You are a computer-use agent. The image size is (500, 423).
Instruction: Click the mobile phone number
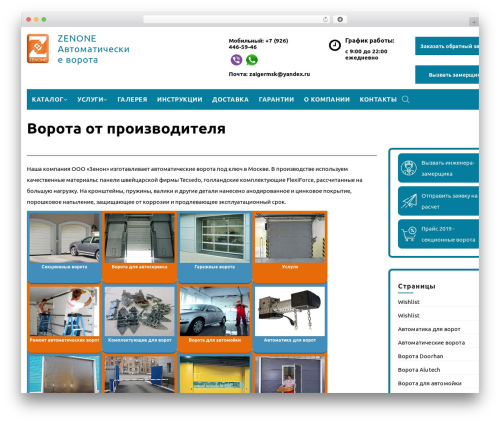tap(258, 44)
